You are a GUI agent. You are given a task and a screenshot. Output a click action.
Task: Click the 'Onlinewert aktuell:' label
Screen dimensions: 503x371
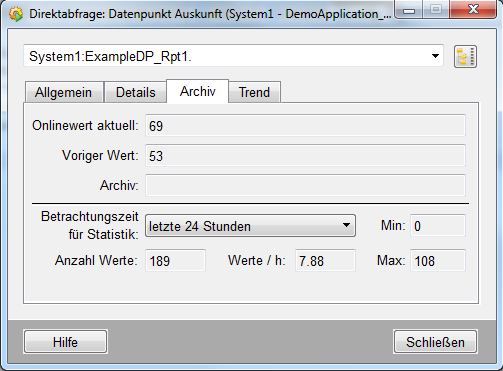pyautogui.click(x=85, y=126)
